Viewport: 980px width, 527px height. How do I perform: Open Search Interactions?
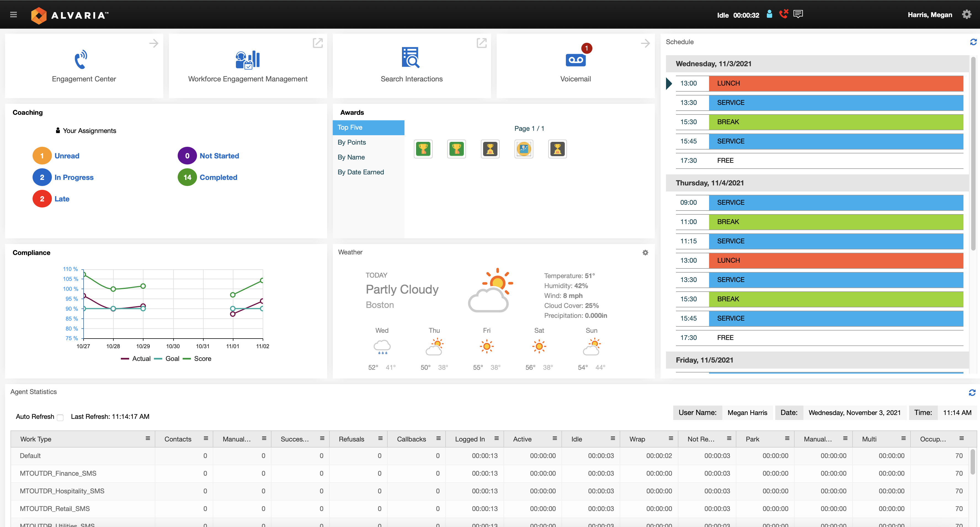411,58
